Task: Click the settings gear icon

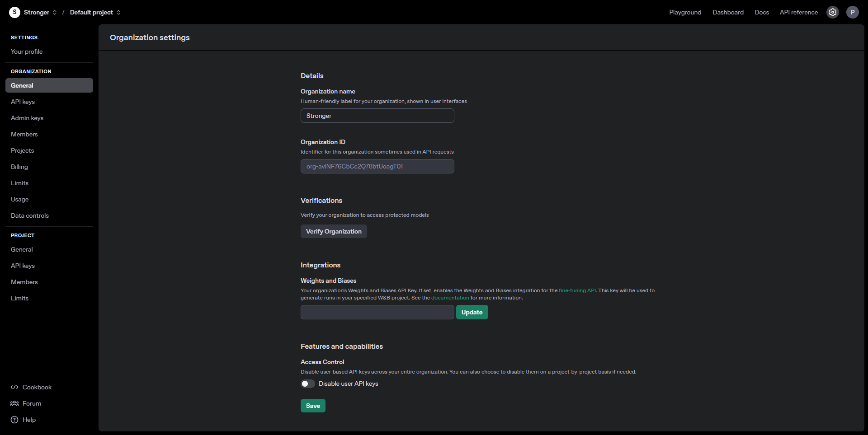Action: [x=832, y=12]
